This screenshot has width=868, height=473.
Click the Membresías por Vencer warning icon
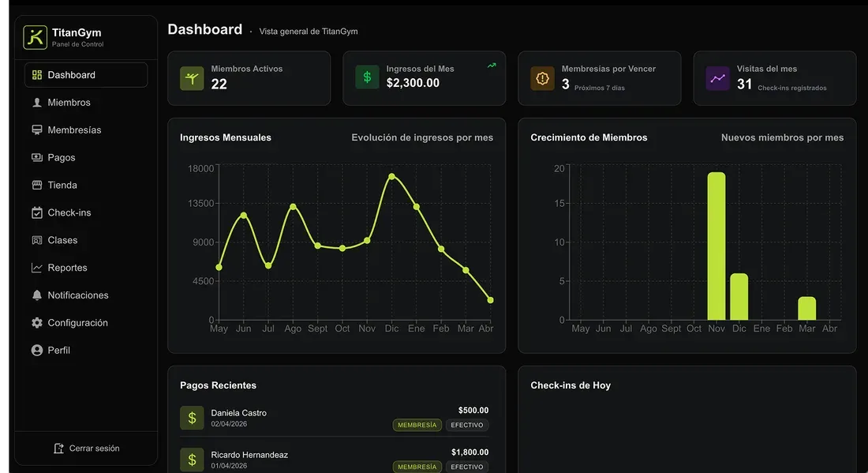543,79
